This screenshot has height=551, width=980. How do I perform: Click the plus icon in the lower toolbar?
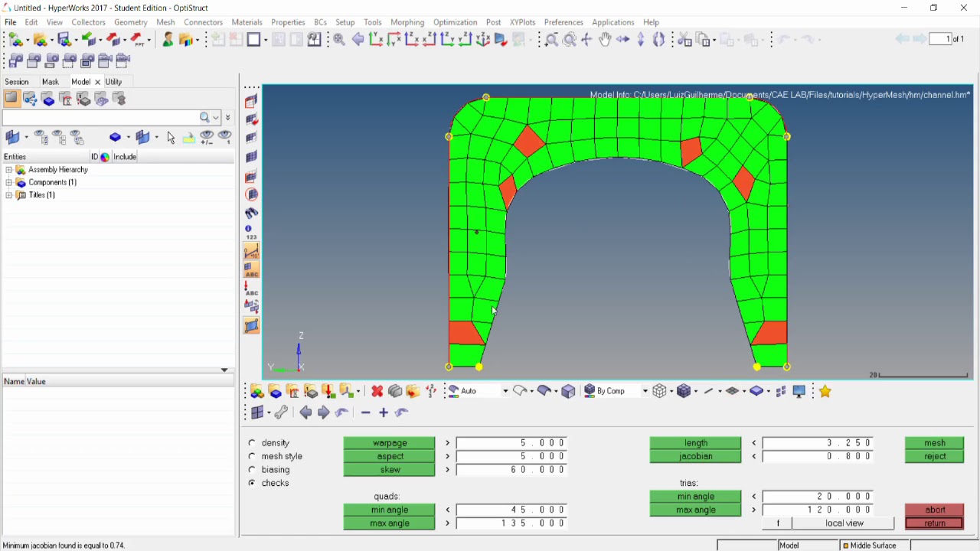point(384,412)
